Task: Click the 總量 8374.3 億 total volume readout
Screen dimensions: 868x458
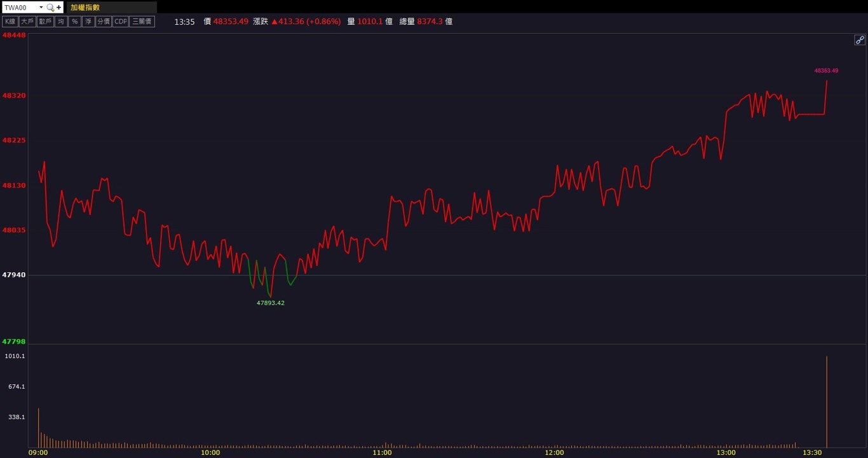Action: point(426,22)
